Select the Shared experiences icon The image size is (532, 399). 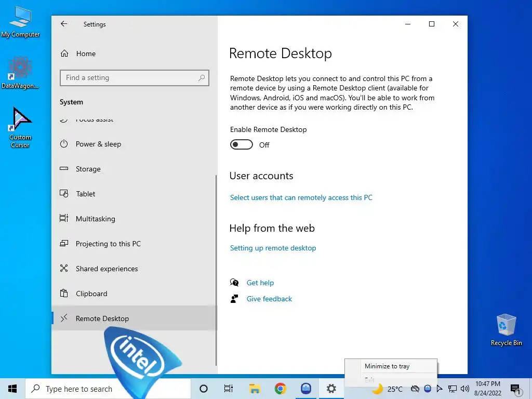(64, 268)
